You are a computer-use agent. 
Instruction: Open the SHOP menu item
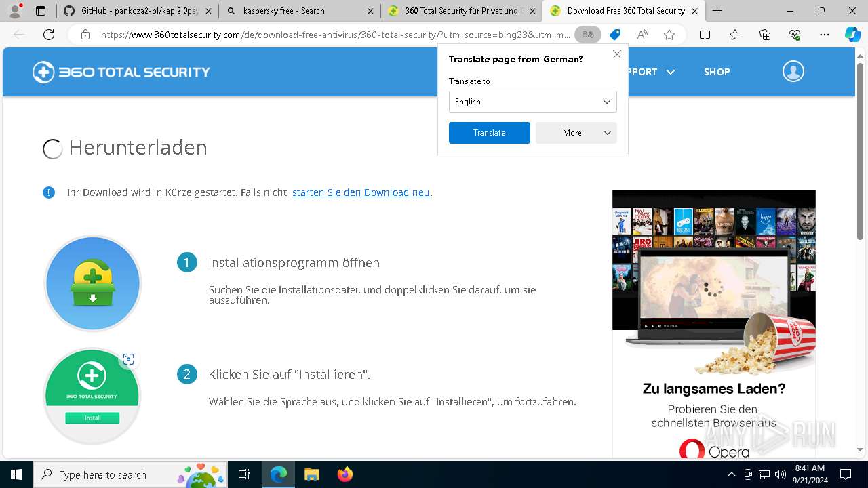(x=717, y=72)
